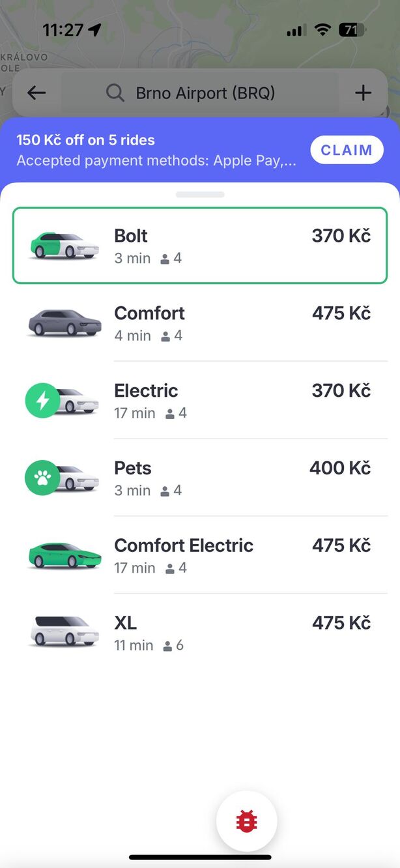Confirm the highlighted Bolt ride
This screenshot has width=400, height=868.
point(200,244)
